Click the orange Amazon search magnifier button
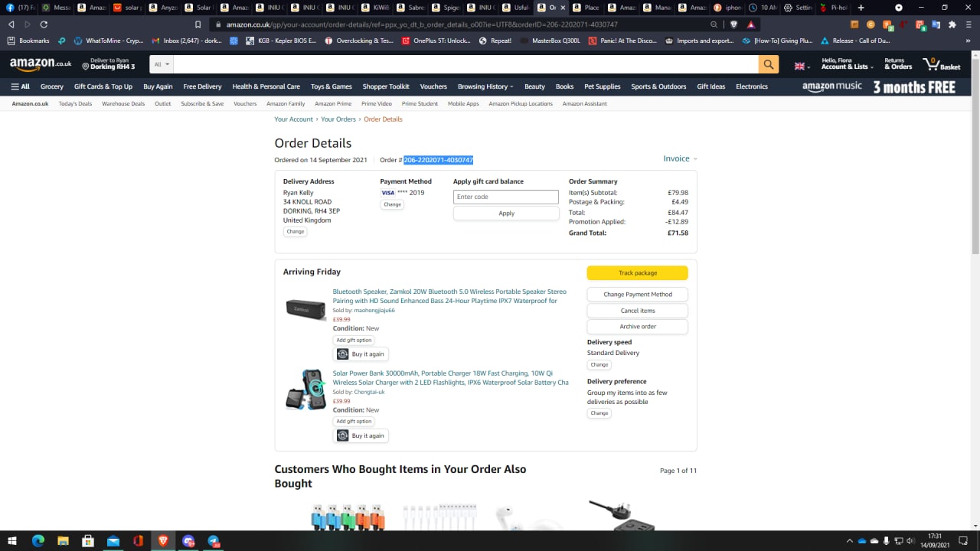The image size is (980, 551). (768, 65)
